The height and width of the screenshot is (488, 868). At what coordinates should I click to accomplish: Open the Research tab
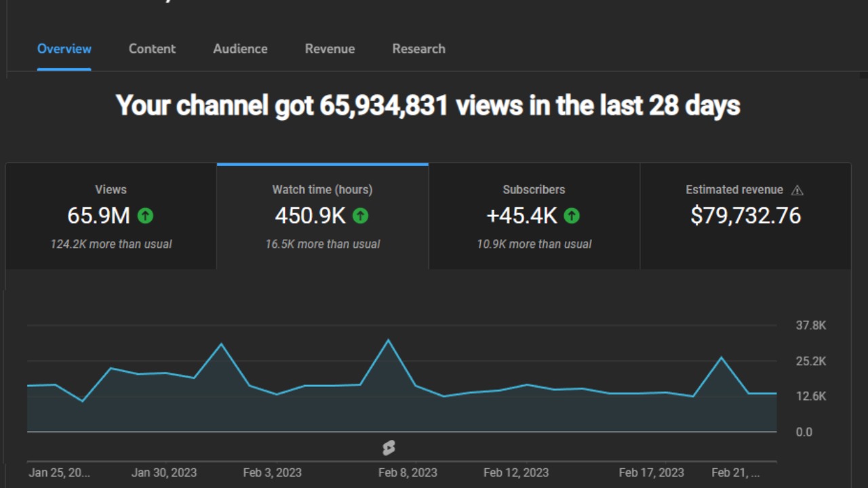tap(418, 49)
